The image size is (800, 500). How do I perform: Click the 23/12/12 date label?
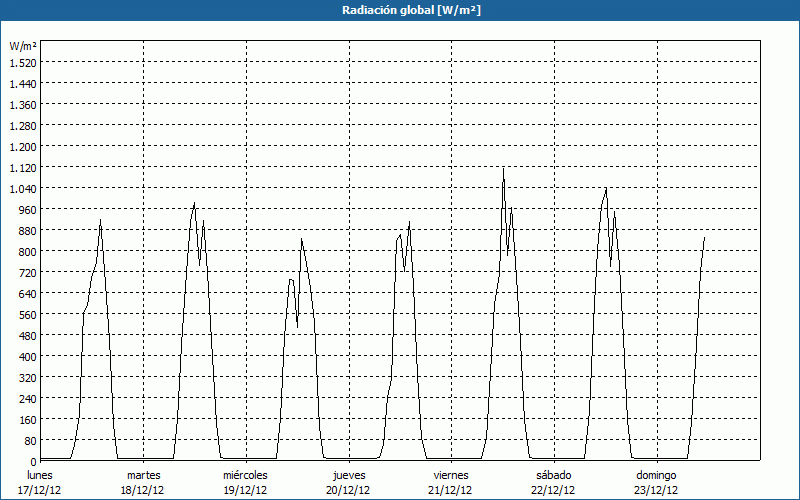656,490
